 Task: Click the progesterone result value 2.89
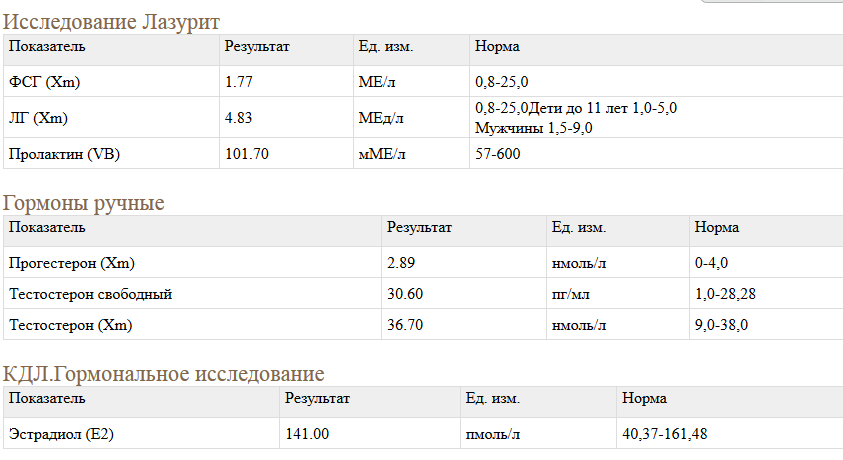(x=400, y=263)
